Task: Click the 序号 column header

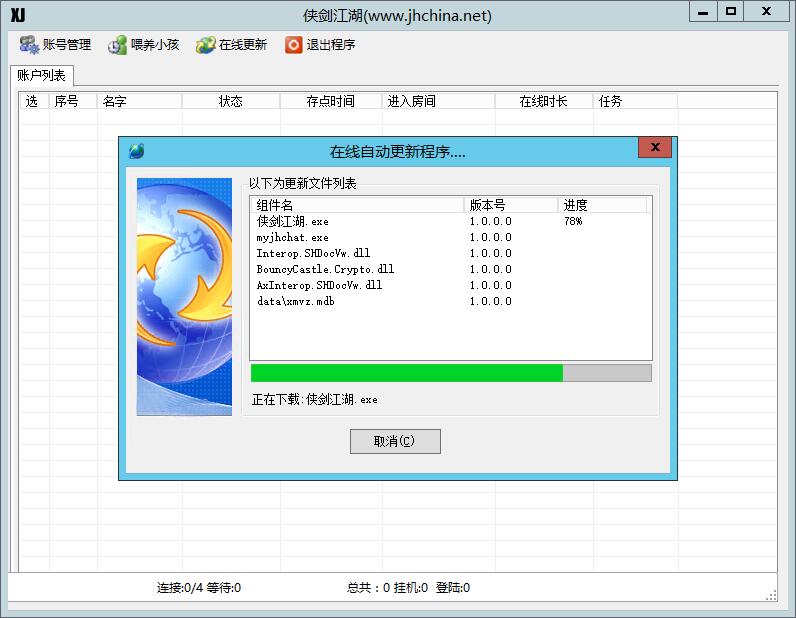Action: point(73,101)
